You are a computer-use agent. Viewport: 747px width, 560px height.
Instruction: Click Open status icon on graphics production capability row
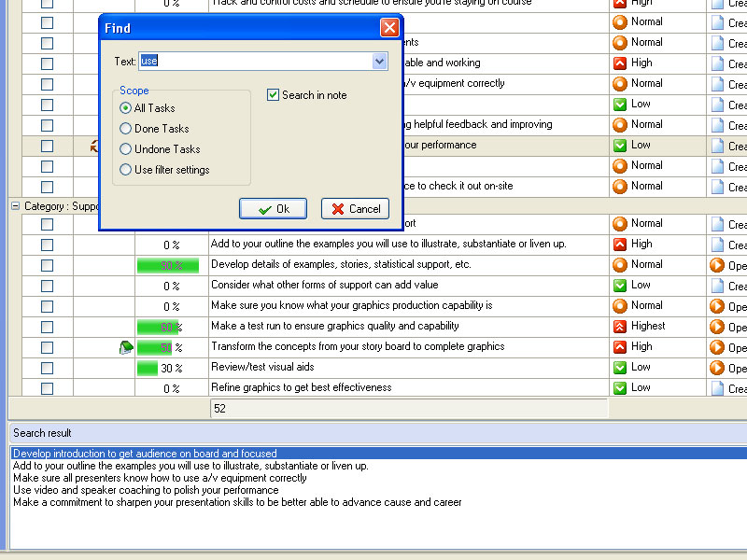pyautogui.click(x=717, y=306)
